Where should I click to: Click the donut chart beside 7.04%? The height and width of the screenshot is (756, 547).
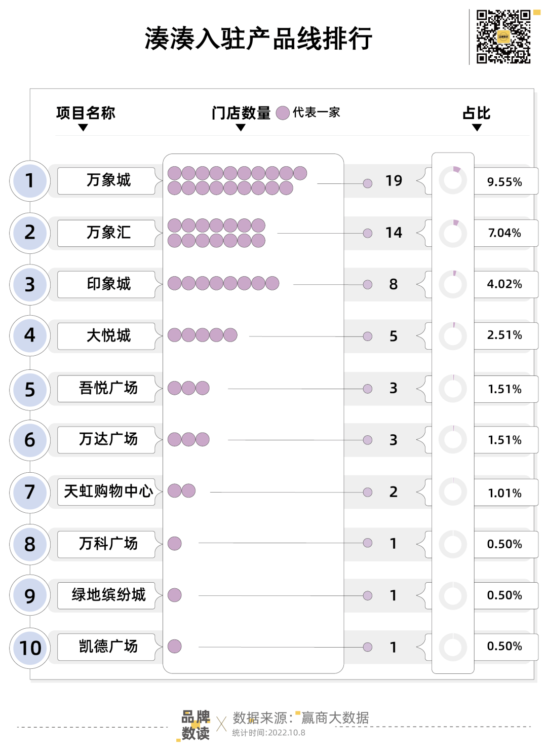453,234
